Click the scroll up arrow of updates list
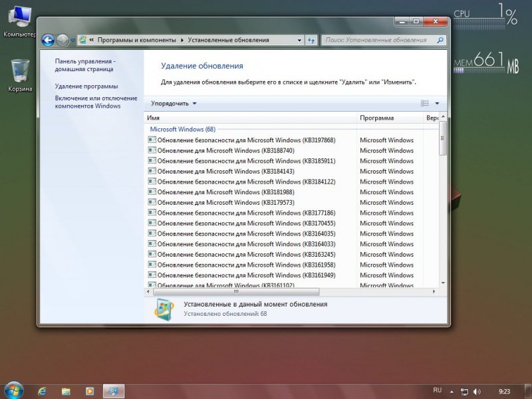The width and height of the screenshot is (532, 399). pos(443,117)
